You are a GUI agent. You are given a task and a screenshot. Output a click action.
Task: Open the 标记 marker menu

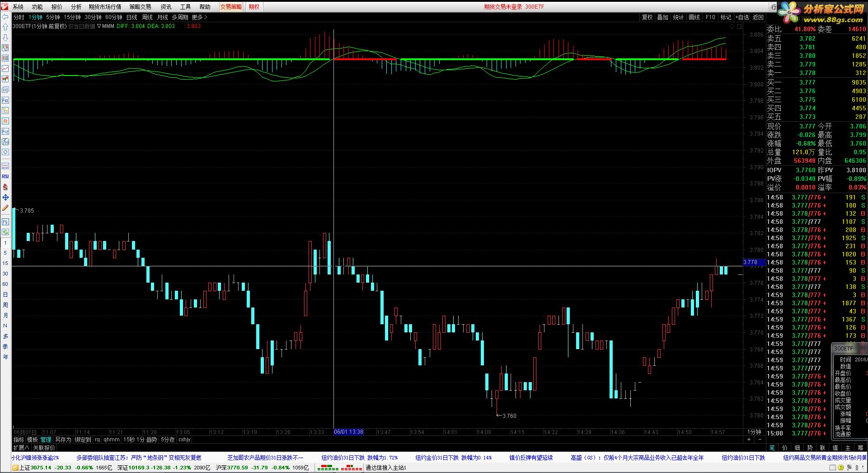tap(726, 17)
